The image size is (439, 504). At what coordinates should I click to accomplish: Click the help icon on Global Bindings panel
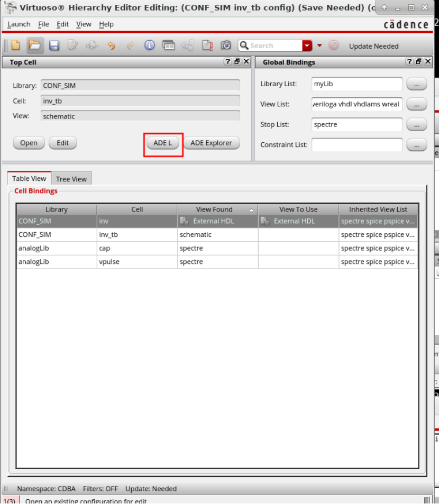pos(409,62)
